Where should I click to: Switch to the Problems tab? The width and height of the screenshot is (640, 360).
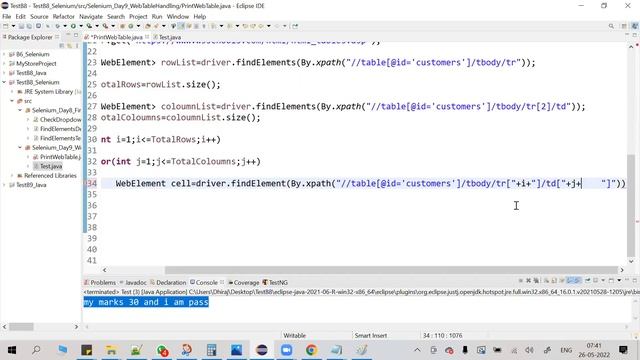point(100,282)
